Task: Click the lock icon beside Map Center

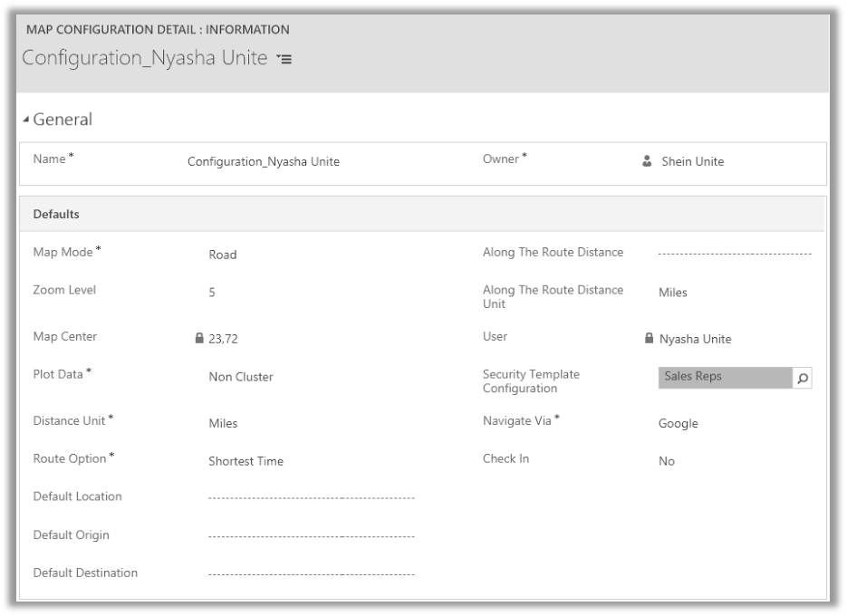Action: 199,339
